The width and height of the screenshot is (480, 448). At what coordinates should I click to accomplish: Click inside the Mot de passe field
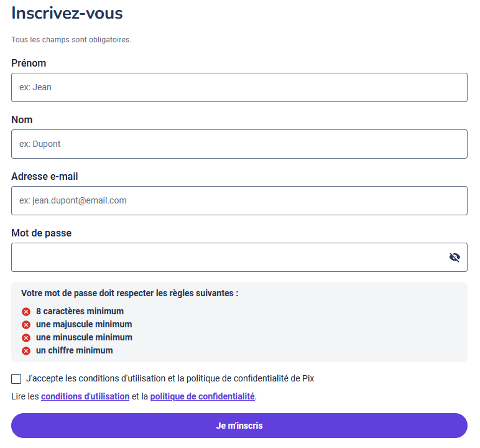point(224,258)
